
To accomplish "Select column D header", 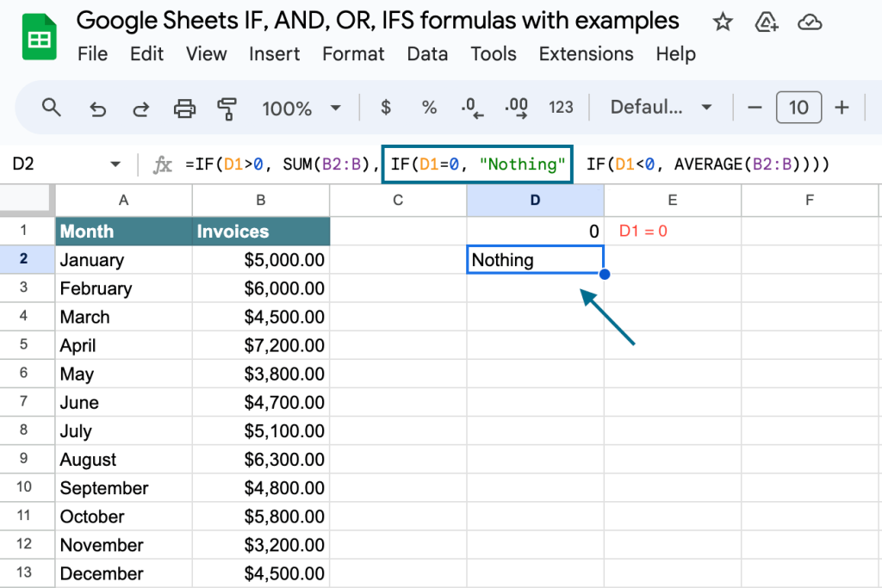I will click(x=536, y=200).
